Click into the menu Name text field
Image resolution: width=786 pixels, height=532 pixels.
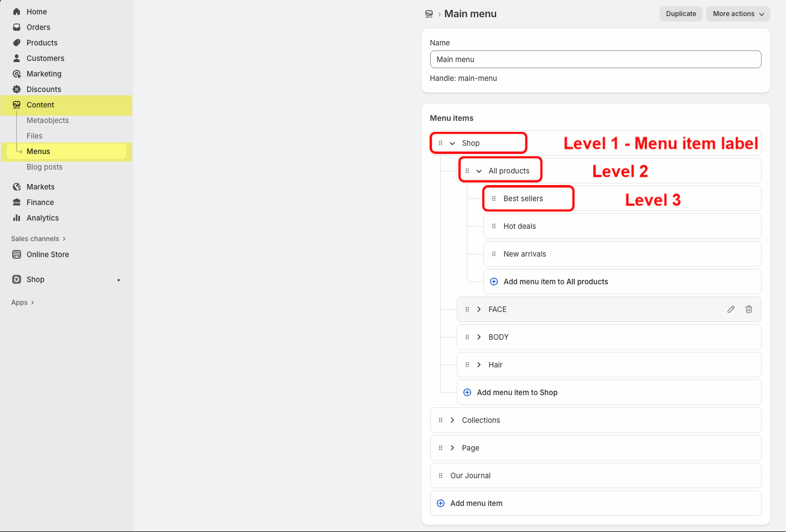(595, 59)
